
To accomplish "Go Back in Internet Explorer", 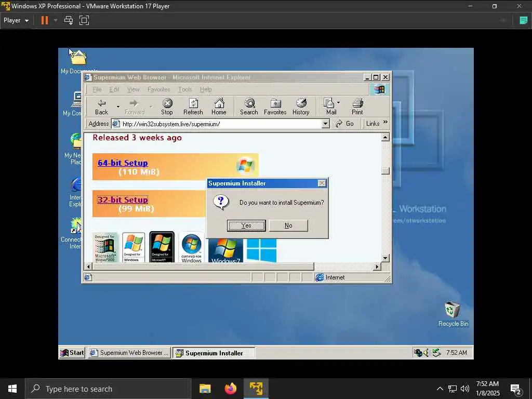I will 101,107.
